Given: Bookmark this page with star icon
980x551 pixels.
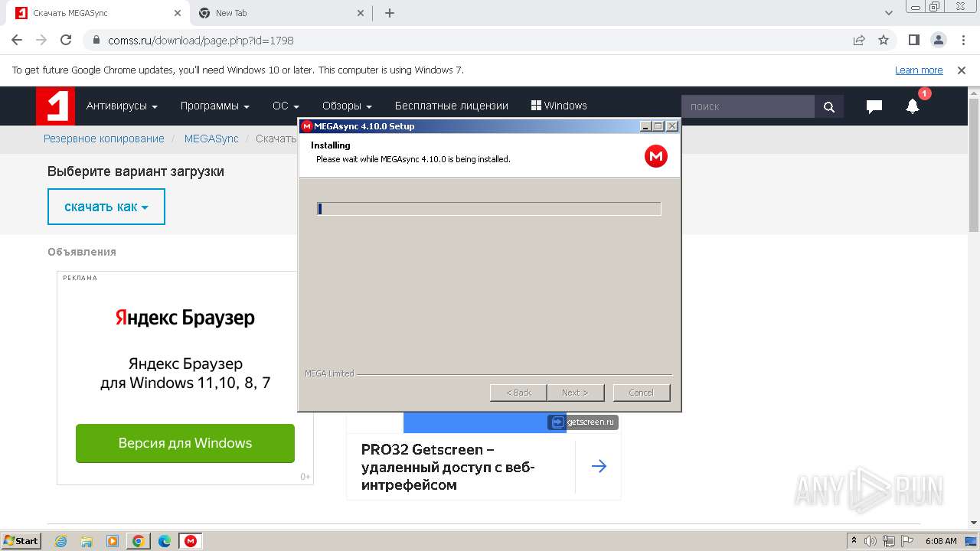Looking at the screenshot, I should [x=884, y=40].
